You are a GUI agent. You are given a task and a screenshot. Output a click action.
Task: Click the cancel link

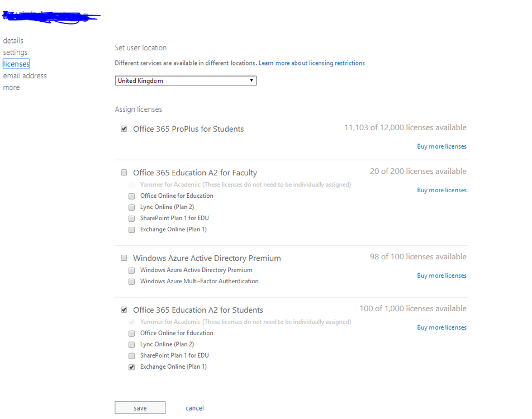[194, 408]
